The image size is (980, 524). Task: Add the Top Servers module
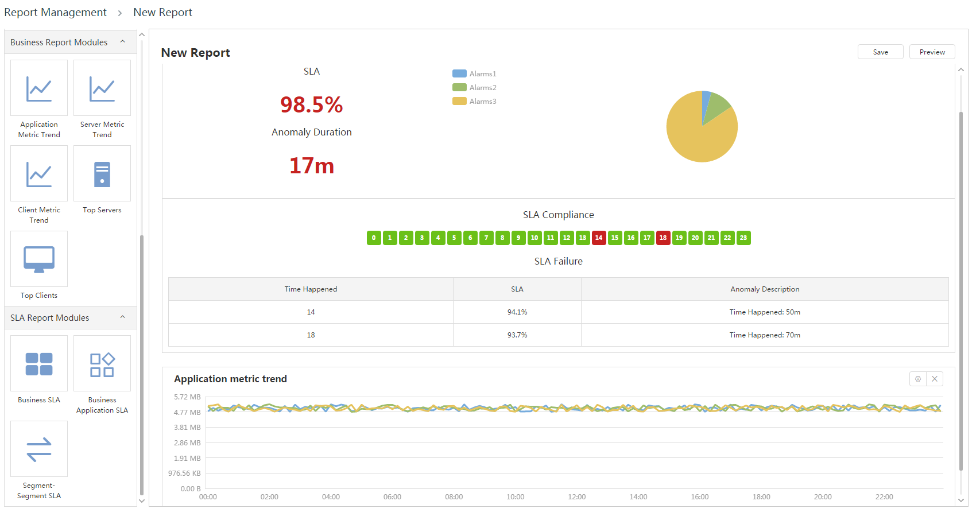(x=102, y=173)
